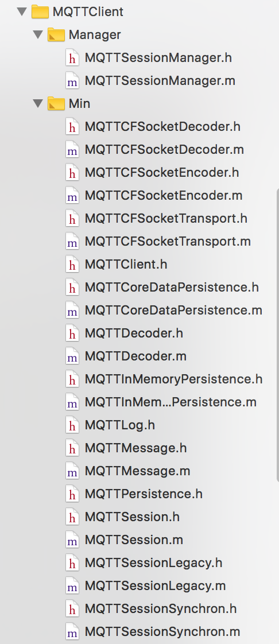
Task: Select MQTTSessionLegacy.m in the list
Action: (x=156, y=585)
